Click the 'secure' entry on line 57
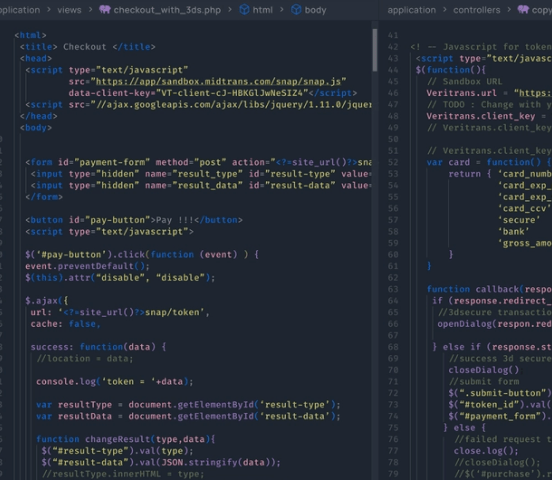 coord(519,220)
